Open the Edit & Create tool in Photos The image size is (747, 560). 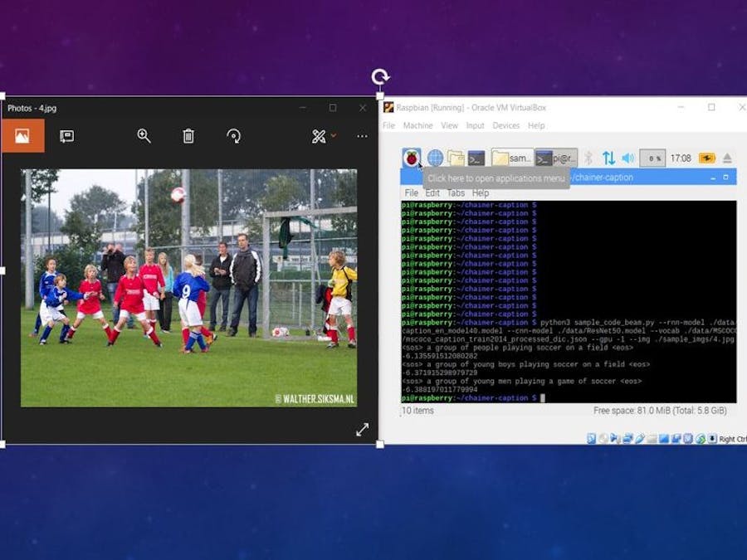[319, 137]
